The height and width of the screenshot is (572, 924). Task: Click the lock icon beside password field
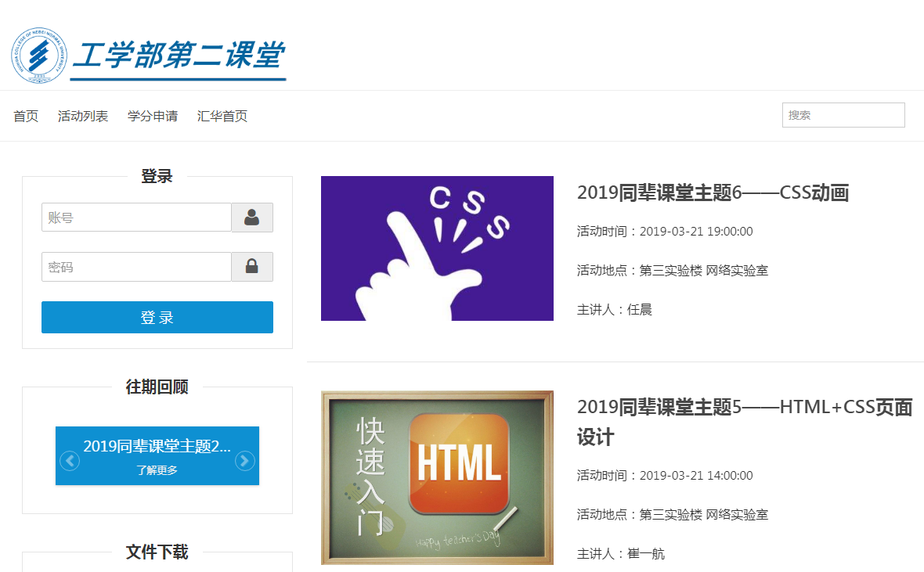tap(251, 267)
